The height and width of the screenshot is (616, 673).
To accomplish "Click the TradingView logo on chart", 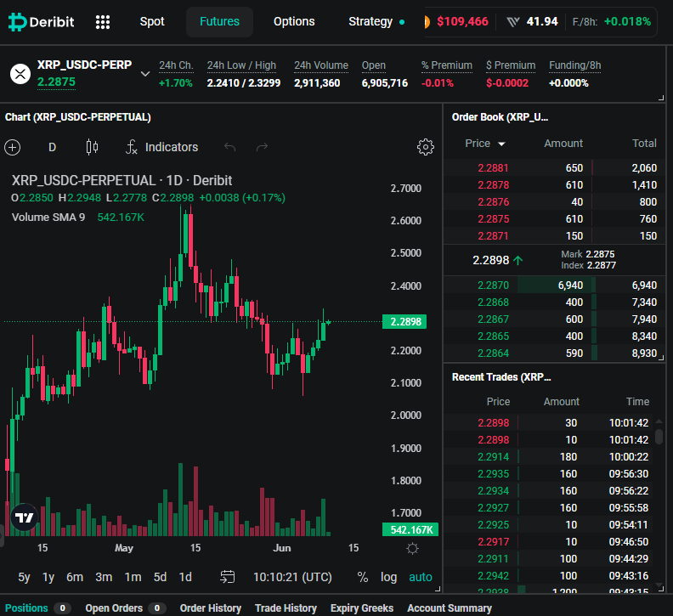I will coord(24,517).
